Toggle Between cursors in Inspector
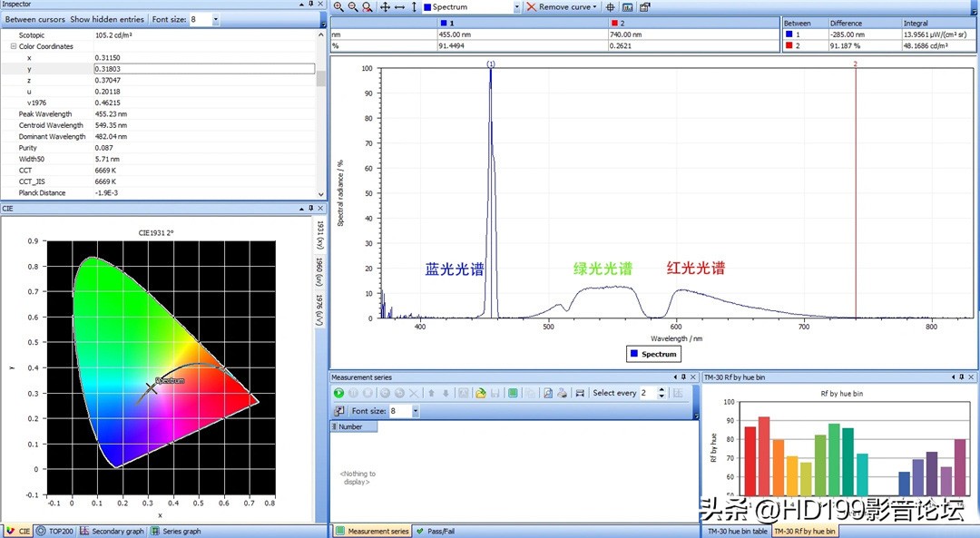980x538 pixels. 34,19
